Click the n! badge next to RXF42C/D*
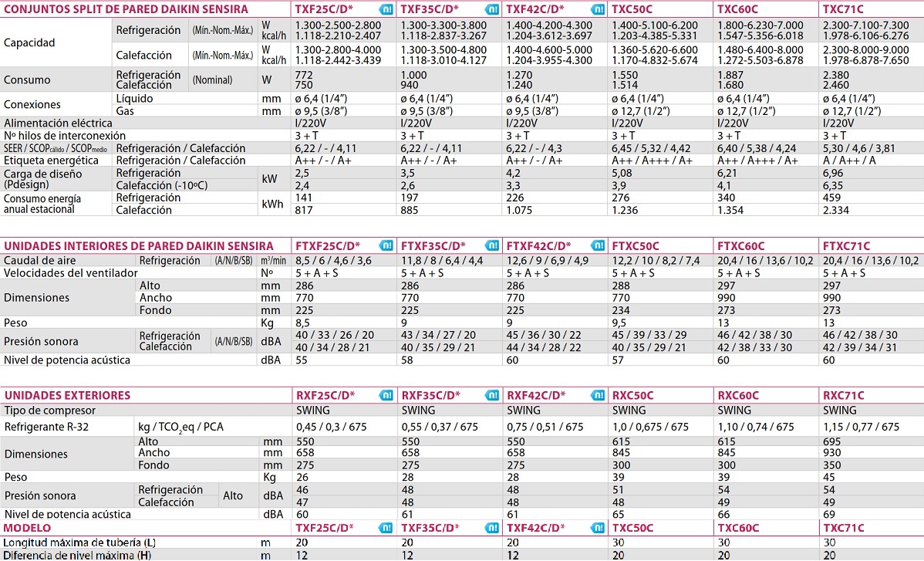Image resolution: width=924 pixels, height=561 pixels. (598, 395)
